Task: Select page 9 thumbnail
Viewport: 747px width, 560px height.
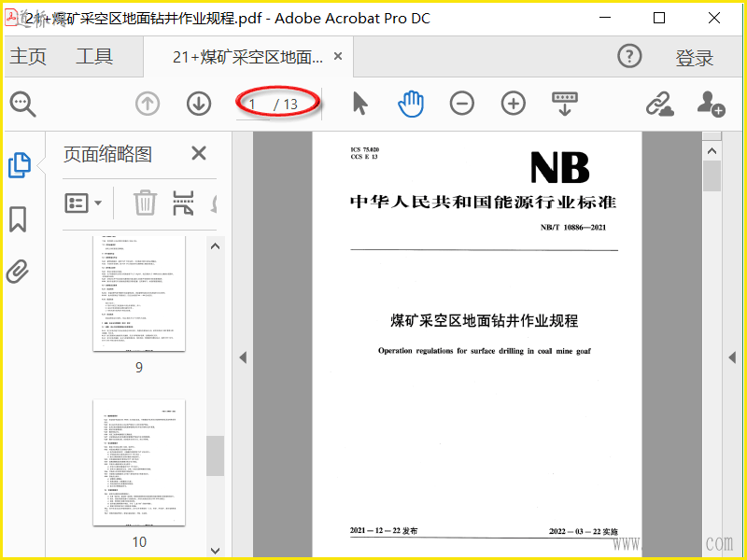Action: [138, 293]
